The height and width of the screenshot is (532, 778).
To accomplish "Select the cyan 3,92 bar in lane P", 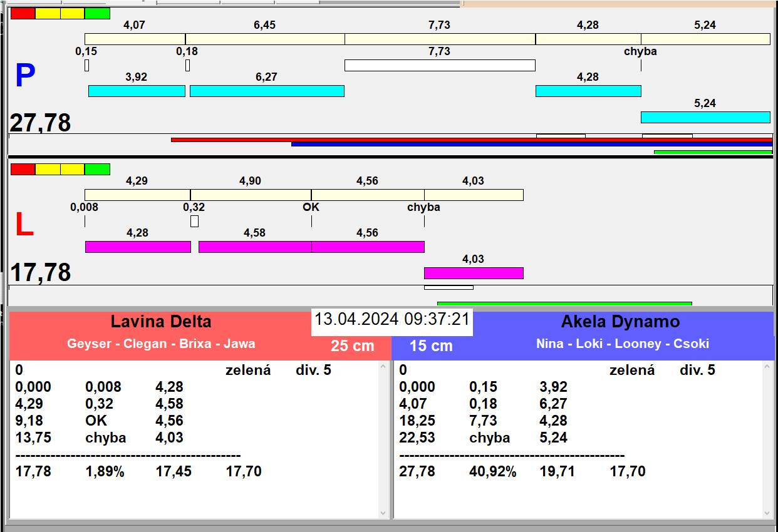I will [x=137, y=91].
